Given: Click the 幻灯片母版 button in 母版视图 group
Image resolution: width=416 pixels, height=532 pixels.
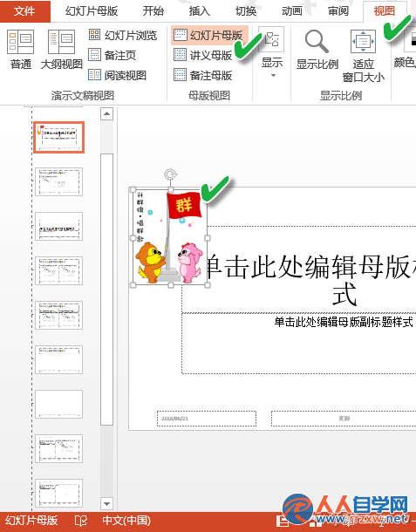Looking at the screenshot, I should click(x=208, y=35).
